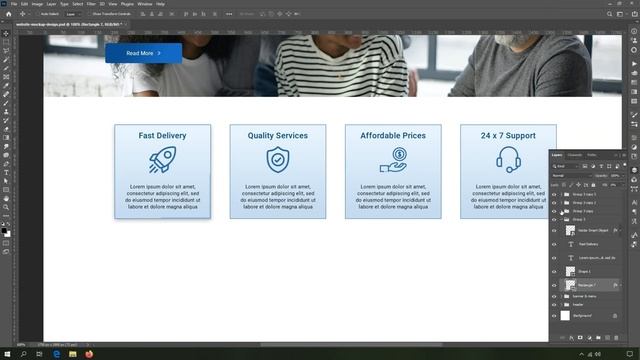The height and width of the screenshot is (360, 640).
Task: Open the three-dots more align options
Action: pyautogui.click(x=229, y=14)
